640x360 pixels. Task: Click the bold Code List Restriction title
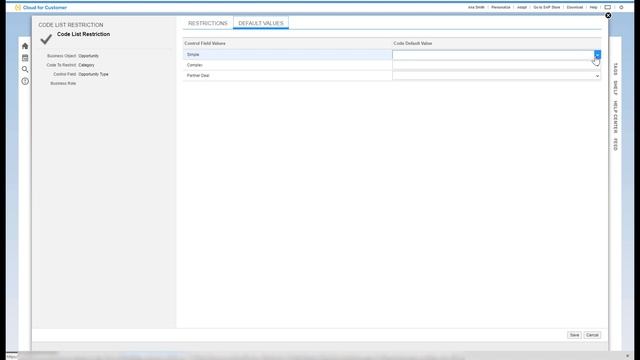coord(83,34)
